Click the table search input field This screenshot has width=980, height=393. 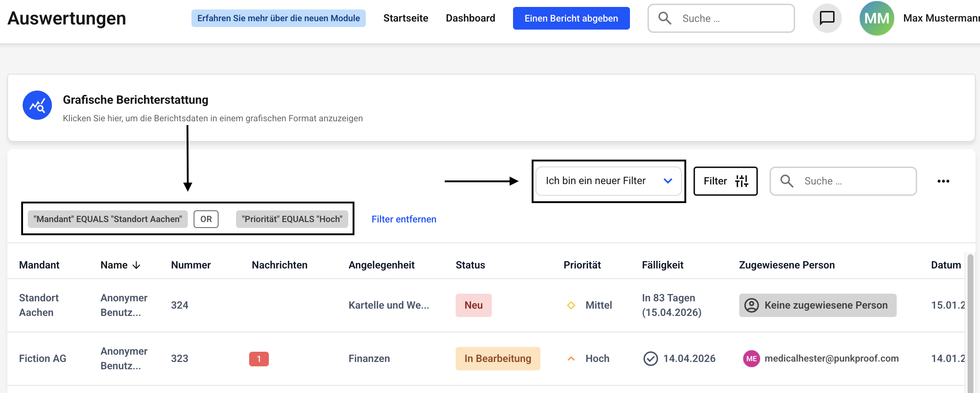(852, 181)
